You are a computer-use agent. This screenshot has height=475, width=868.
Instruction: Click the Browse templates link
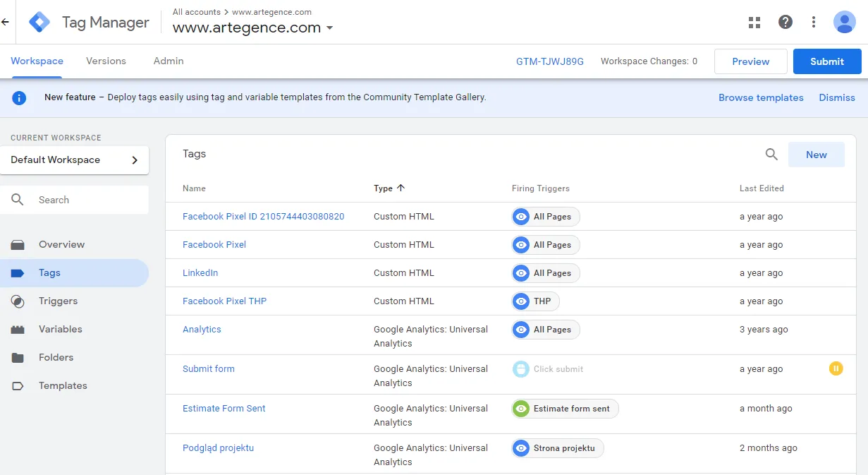click(761, 98)
